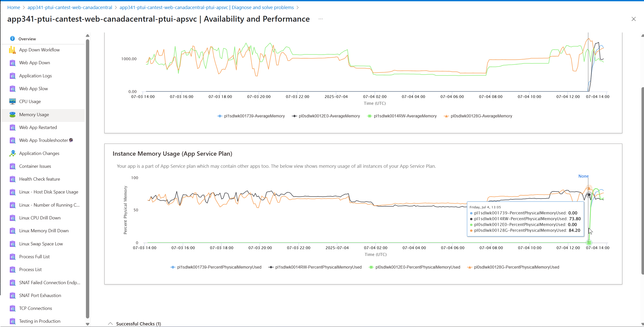Click the Linux Number of Running icon
644x327 pixels.
coord(12,205)
